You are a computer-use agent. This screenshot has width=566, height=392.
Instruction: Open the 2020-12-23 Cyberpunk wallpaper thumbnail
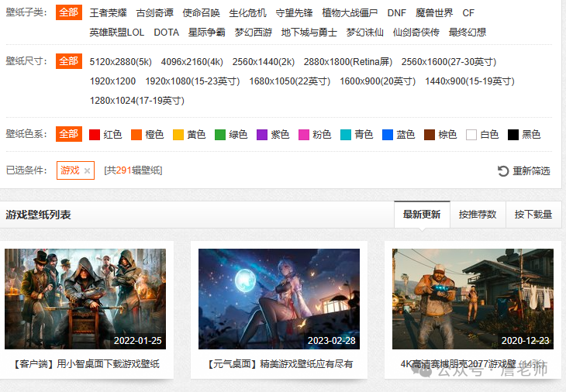click(473, 299)
